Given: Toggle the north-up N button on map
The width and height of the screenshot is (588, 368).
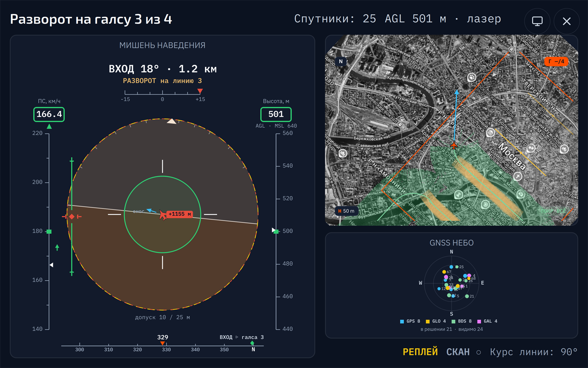Looking at the screenshot, I should [341, 61].
